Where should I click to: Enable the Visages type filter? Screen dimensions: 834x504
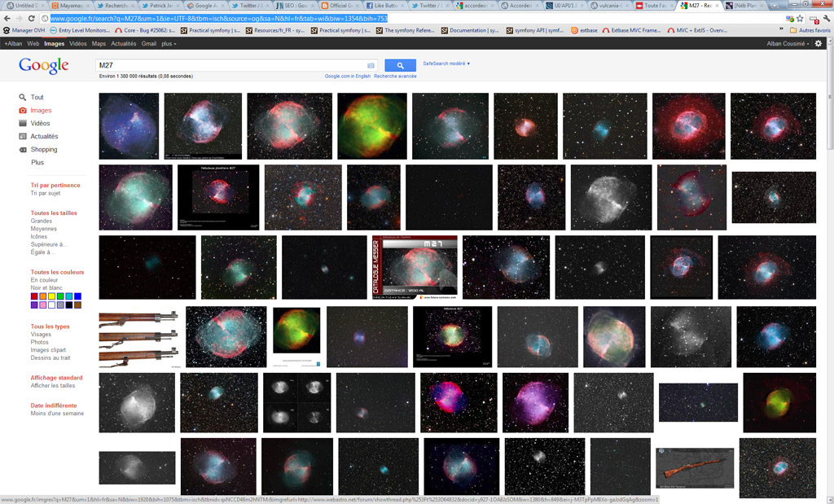[x=42, y=334]
